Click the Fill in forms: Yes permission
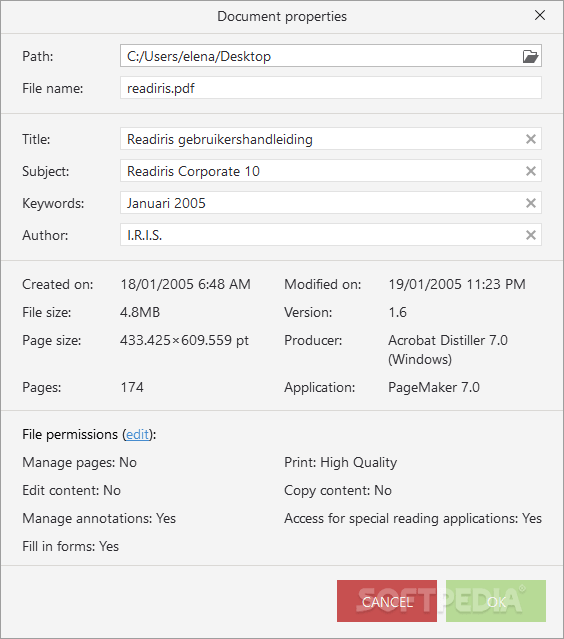Viewport: 564px width, 639px height. pyautogui.click(x=70, y=546)
